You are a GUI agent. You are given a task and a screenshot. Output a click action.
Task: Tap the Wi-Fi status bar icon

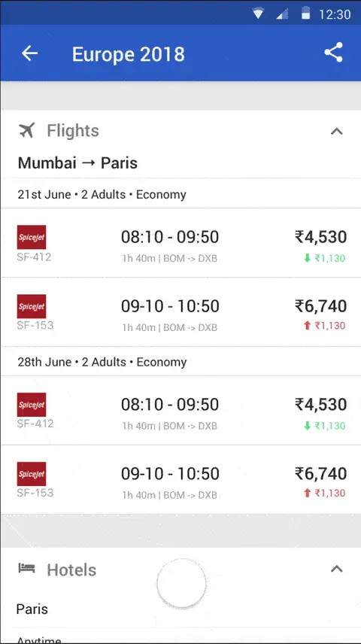click(x=258, y=14)
